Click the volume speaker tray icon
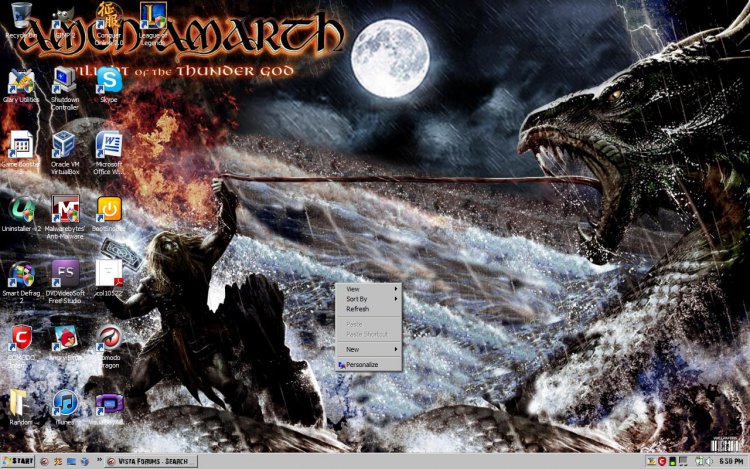 point(709,461)
